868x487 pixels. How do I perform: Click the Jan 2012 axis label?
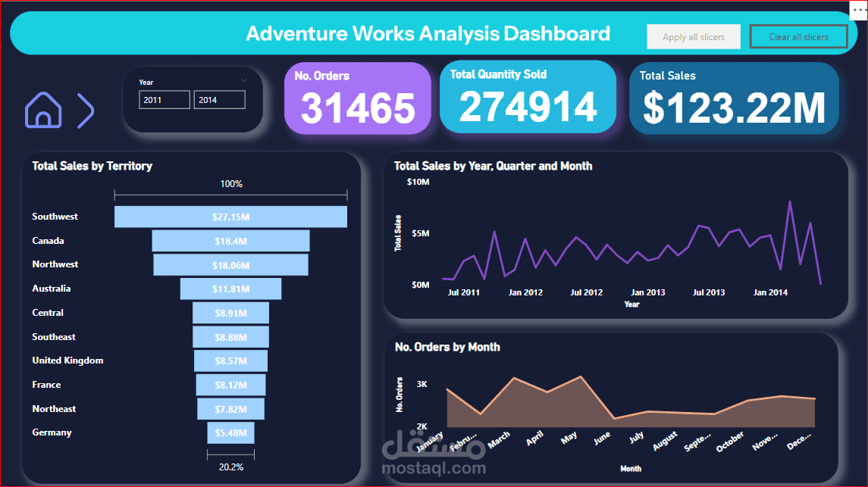[x=525, y=292]
